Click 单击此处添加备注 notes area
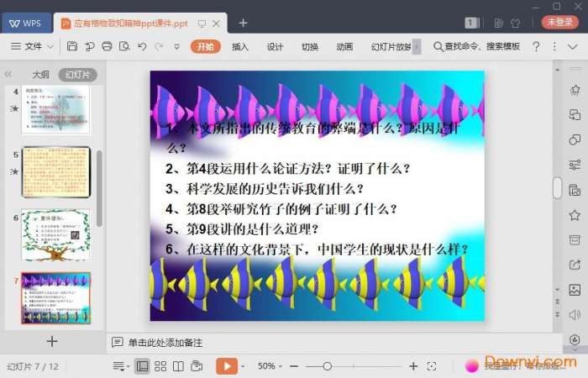 click(x=165, y=343)
